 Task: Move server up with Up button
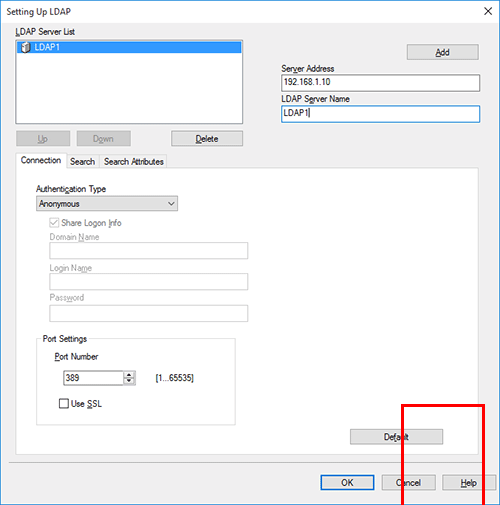coord(43,138)
